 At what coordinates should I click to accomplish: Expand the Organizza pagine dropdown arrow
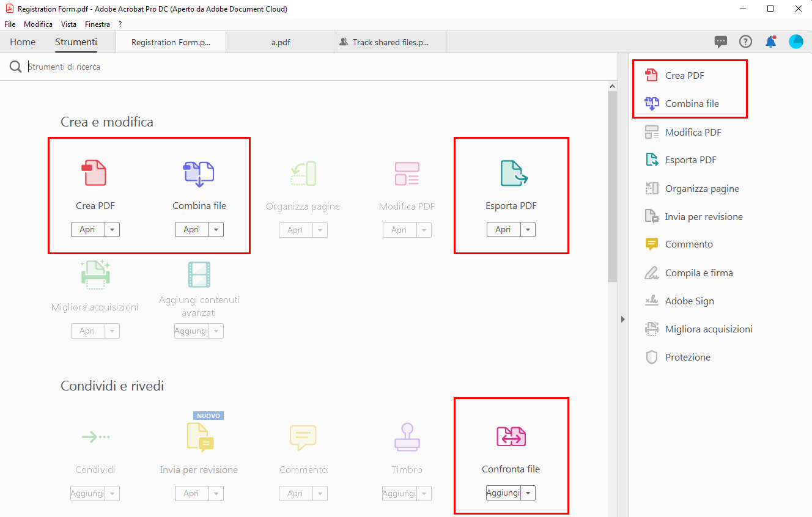pos(320,230)
